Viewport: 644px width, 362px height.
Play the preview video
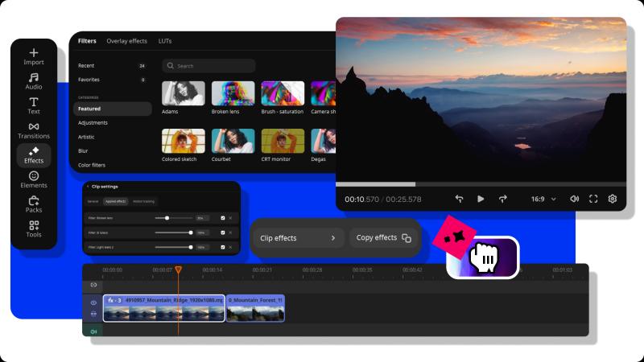481,199
